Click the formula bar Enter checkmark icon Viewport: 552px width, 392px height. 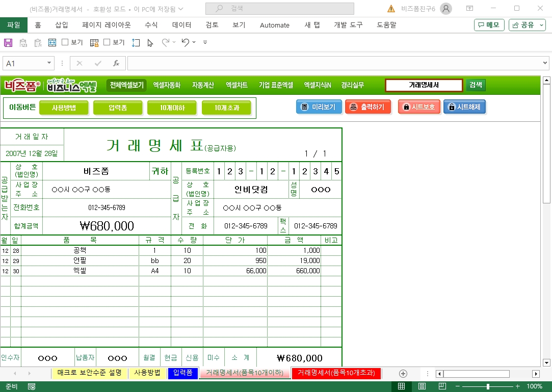tap(98, 63)
